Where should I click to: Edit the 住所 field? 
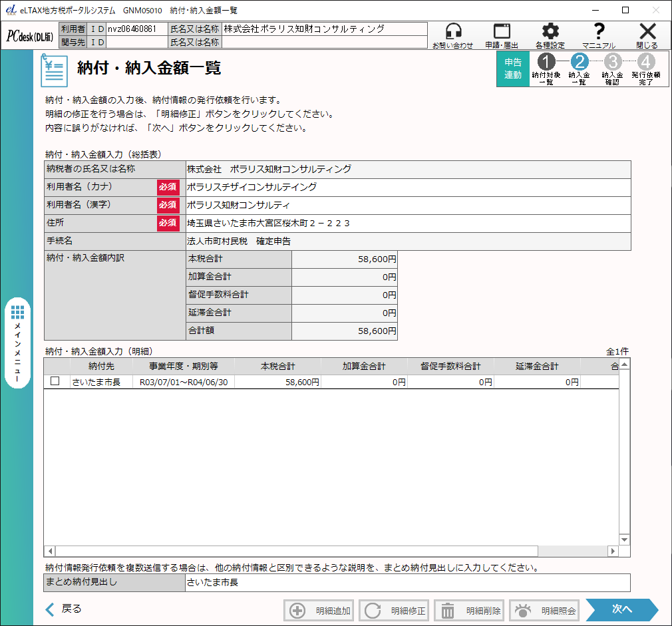click(x=408, y=224)
